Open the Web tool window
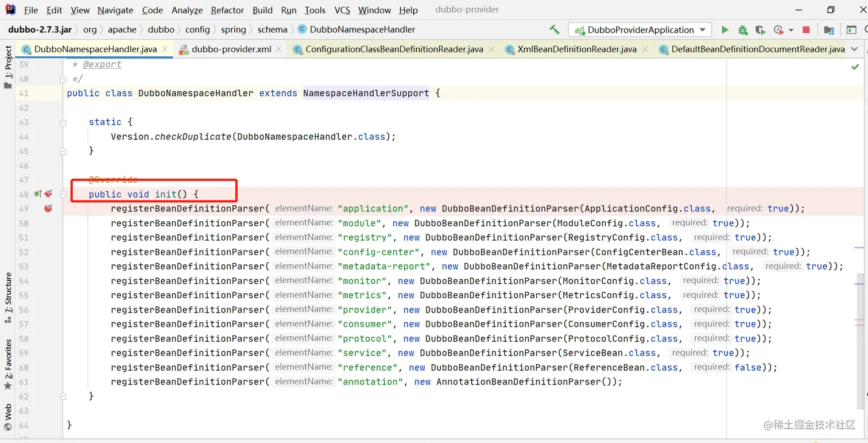Screen dimensions: 868x443 point(8,417)
